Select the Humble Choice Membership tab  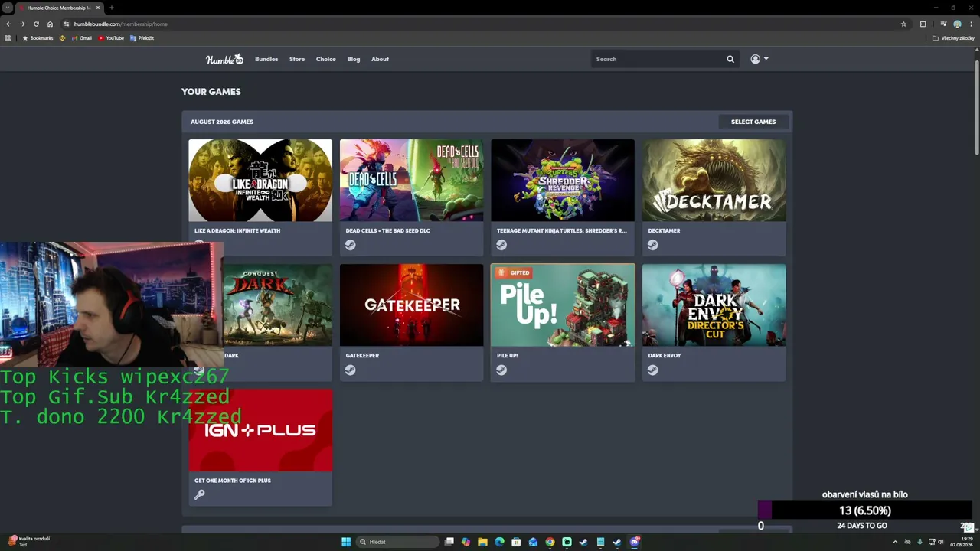coord(59,8)
